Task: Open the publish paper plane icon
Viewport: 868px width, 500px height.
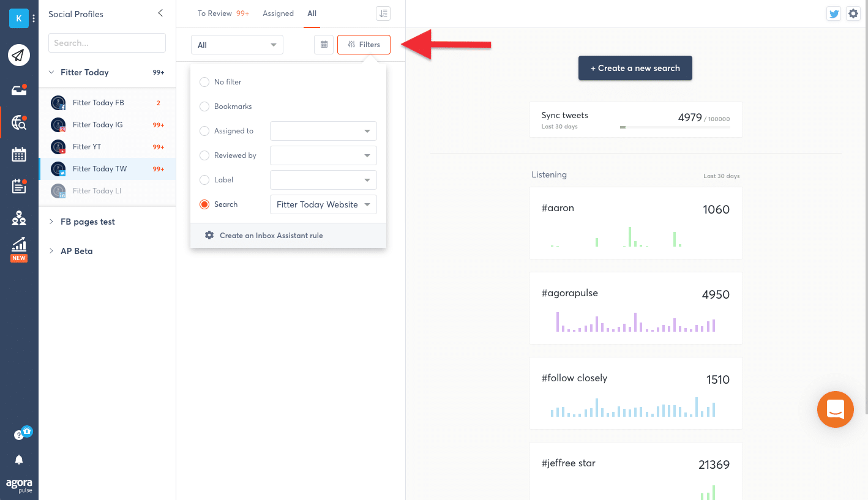Action: point(19,56)
